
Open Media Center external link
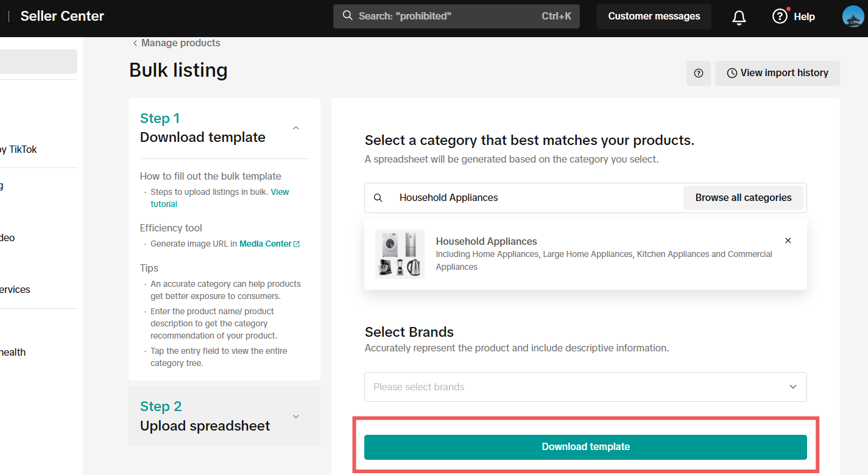tap(269, 244)
